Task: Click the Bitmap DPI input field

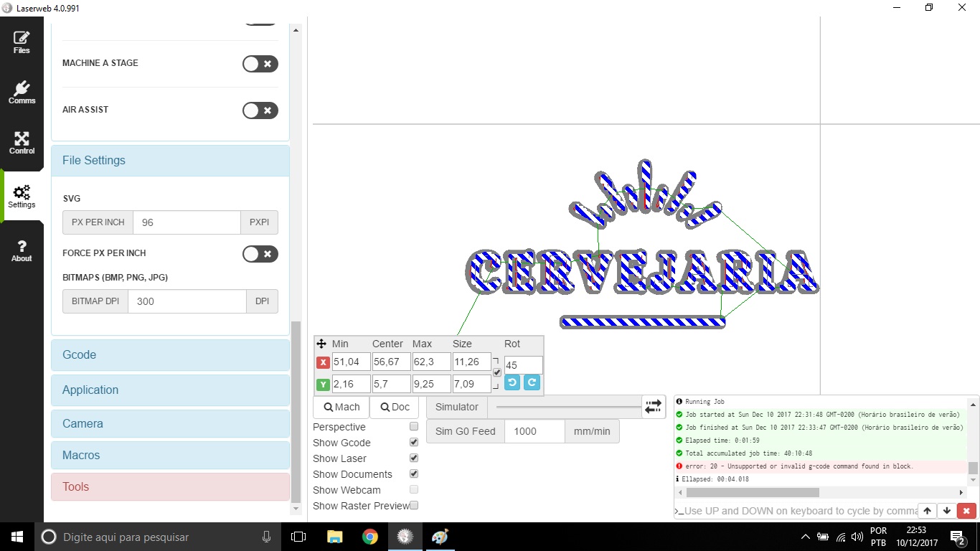Action: click(x=187, y=301)
